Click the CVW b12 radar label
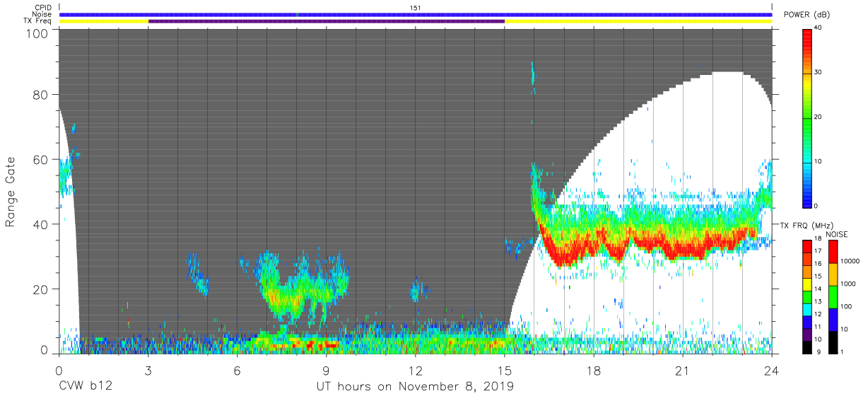This screenshot has height=401, width=868. coord(86,387)
